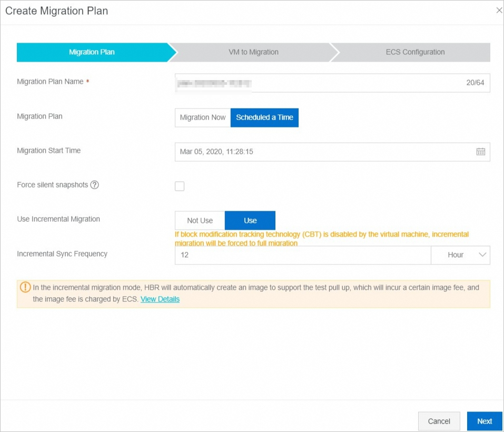This screenshot has width=504, height=432.
Task: Click the warning icon in the notice banner
Action: (25, 287)
